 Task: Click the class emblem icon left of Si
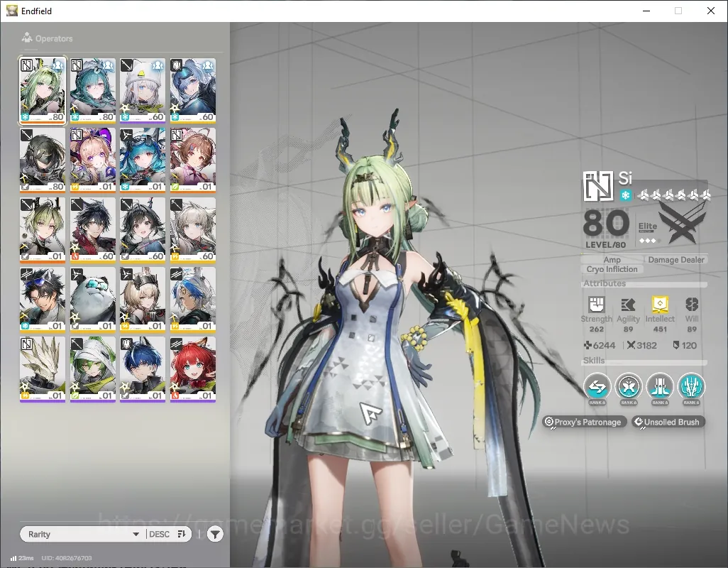coord(598,186)
